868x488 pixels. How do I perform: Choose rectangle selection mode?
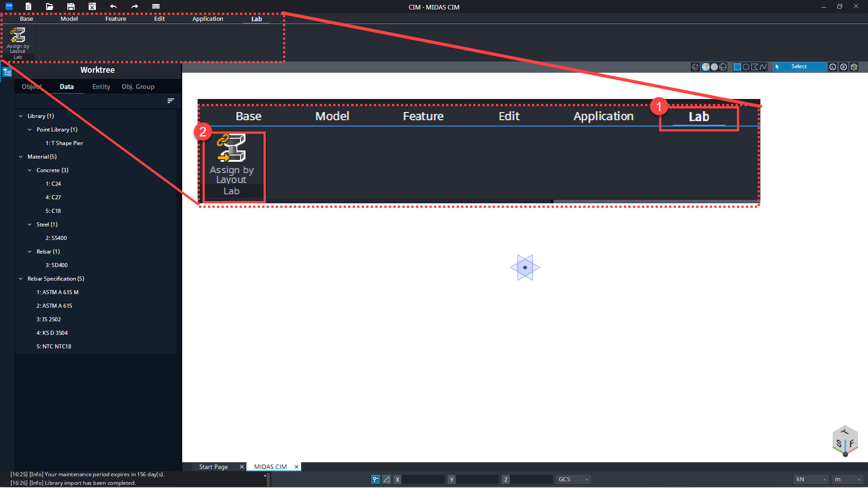tap(737, 67)
